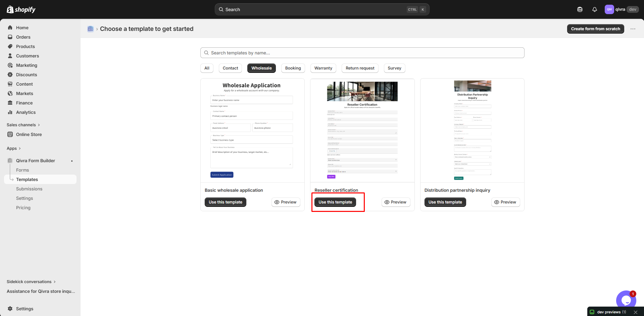Click the Qivra Form Builder app icon
The image size is (644, 316).
click(10, 161)
